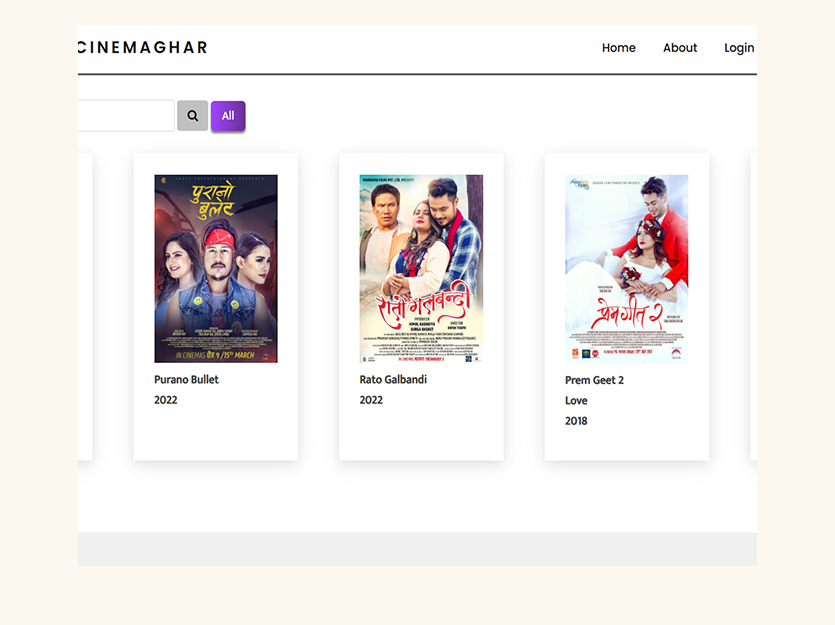835x625 pixels.
Task: Click the Purano Bullet title text
Action: pos(186,380)
